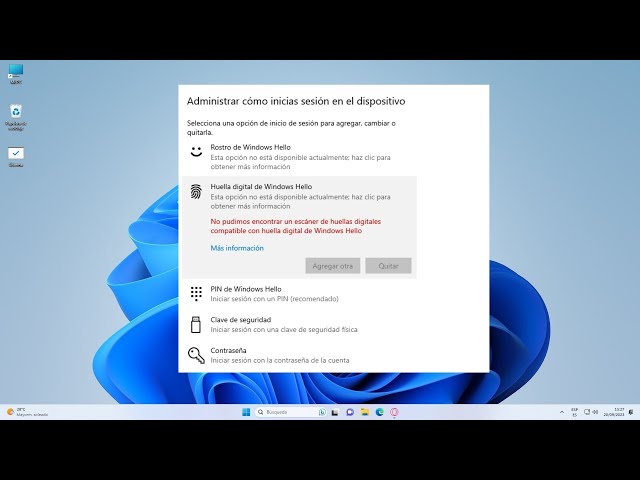
Task: Open Task View from the taskbar
Action: click(x=335, y=412)
